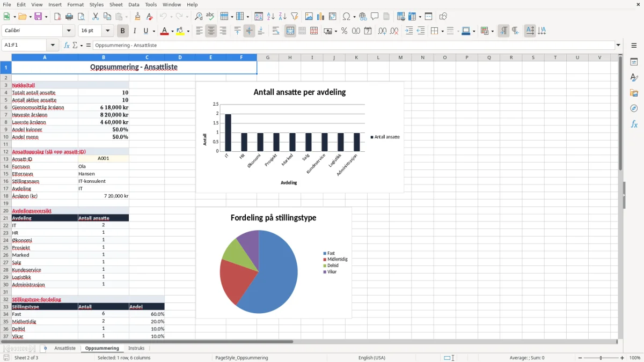Click Increase Indent icon
This screenshot has height=362, width=644.
[x=409, y=31]
